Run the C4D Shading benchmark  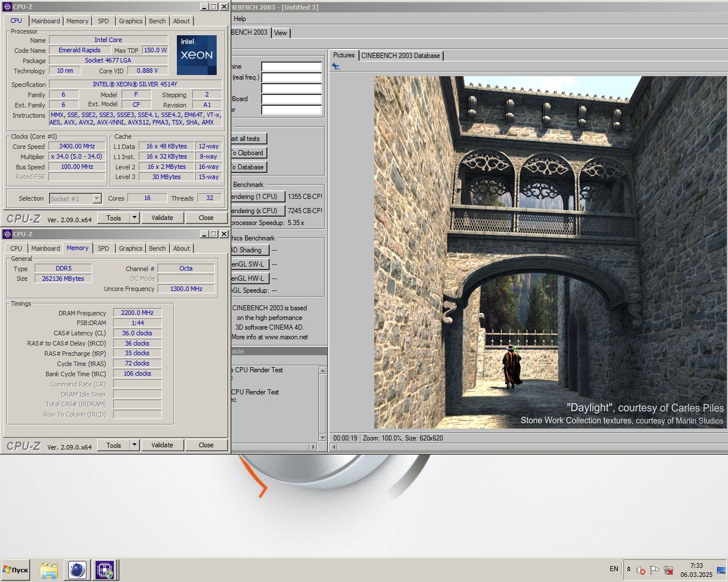249,250
